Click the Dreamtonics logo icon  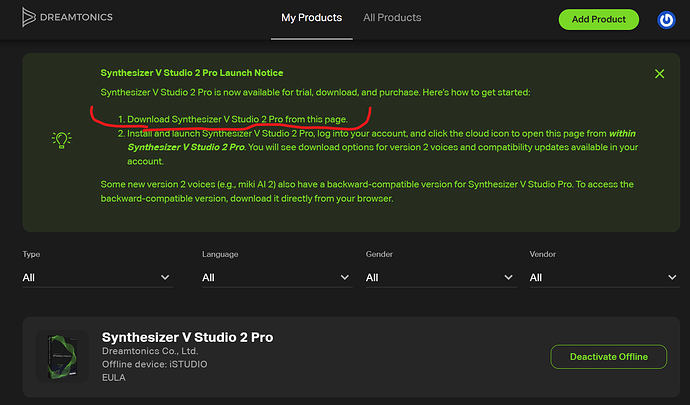(29, 17)
